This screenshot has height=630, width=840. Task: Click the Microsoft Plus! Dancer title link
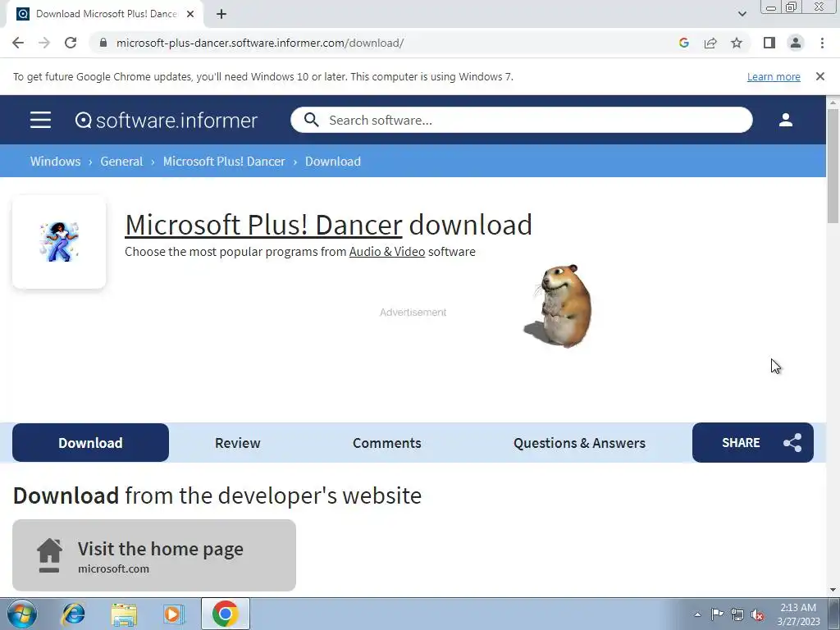263,225
